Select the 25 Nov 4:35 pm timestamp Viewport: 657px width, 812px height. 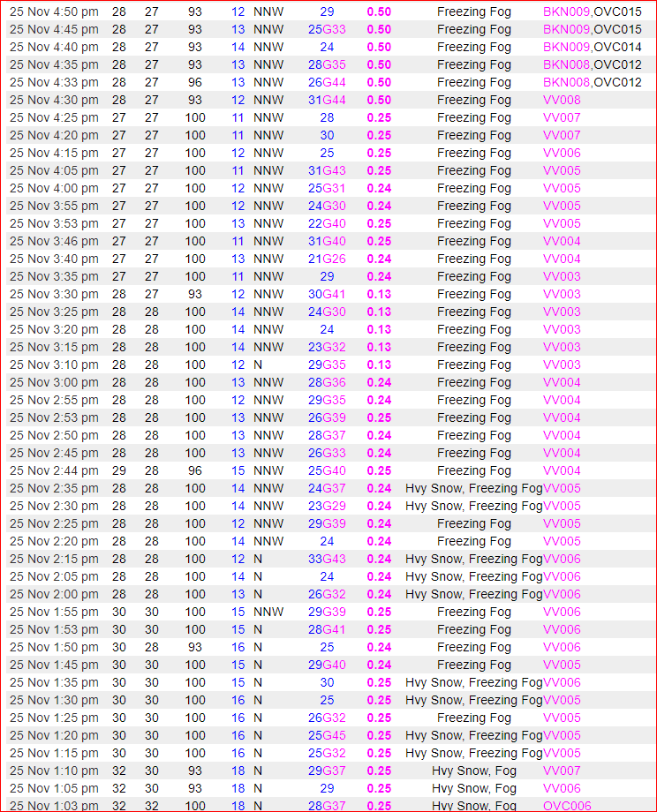point(54,64)
